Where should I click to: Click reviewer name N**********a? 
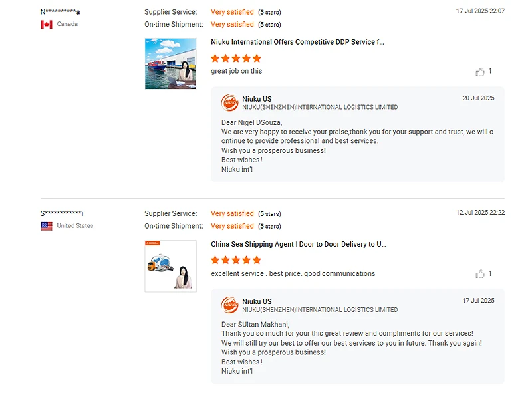tap(61, 12)
